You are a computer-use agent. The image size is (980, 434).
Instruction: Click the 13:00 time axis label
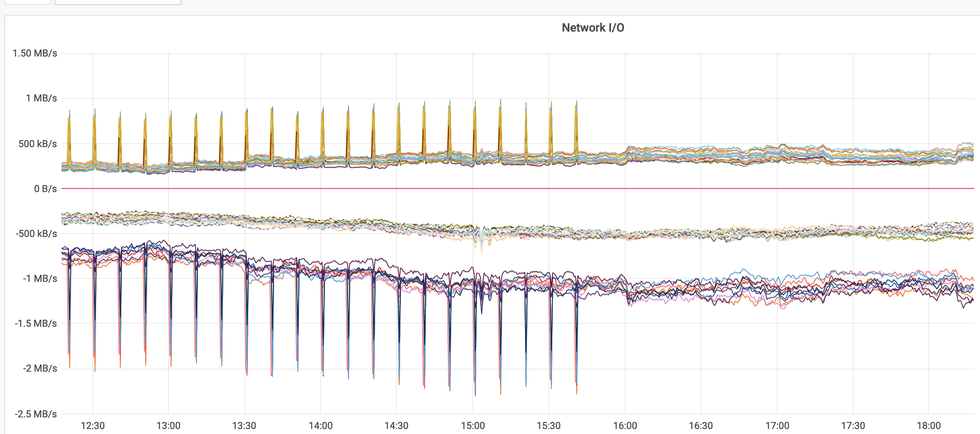pyautogui.click(x=168, y=426)
